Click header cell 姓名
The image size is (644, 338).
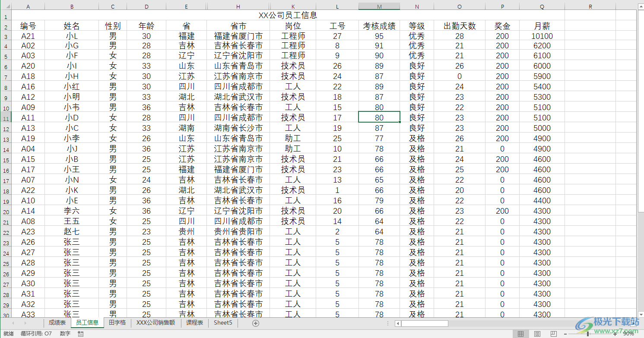pos(72,26)
